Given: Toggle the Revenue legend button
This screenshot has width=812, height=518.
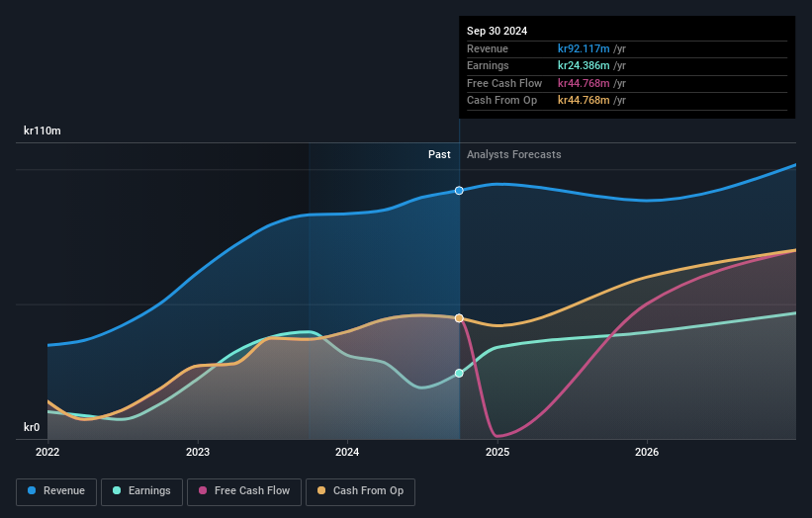Looking at the screenshot, I should 56,491.
